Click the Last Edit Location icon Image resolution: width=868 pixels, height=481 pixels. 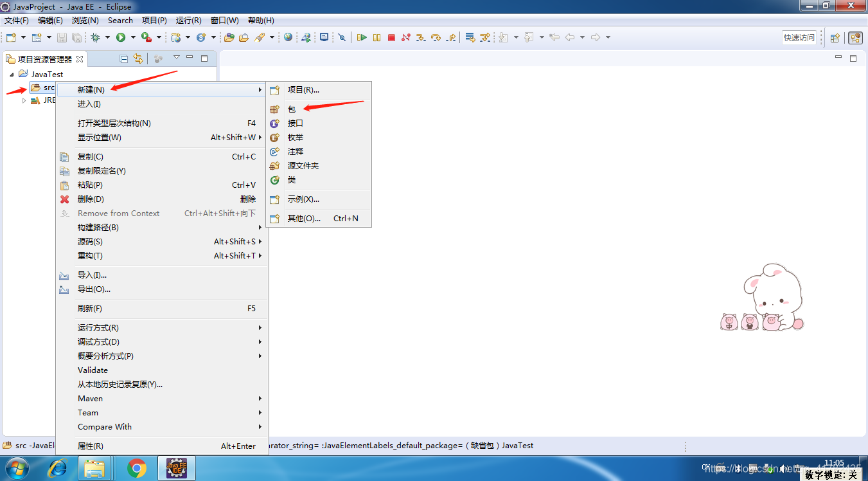[x=554, y=37]
